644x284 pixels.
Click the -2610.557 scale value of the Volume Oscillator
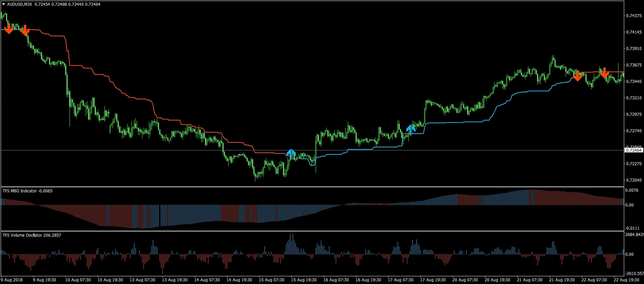[634, 274]
